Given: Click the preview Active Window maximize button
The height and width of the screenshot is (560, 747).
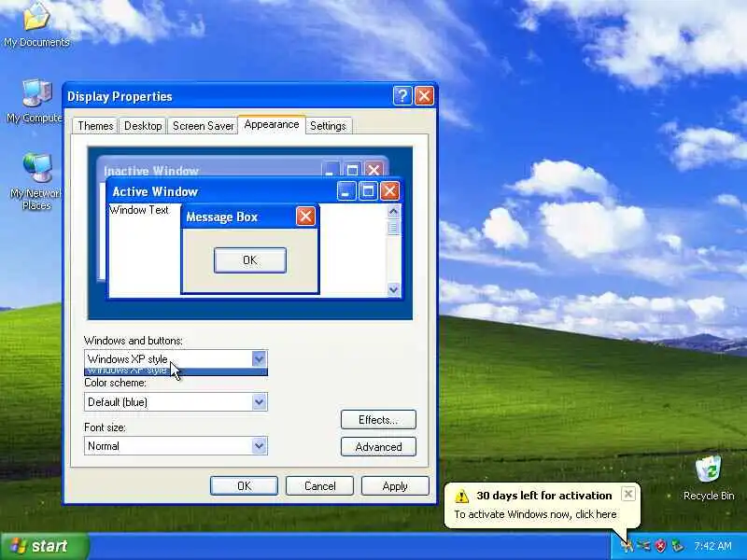Looking at the screenshot, I should [368, 191].
